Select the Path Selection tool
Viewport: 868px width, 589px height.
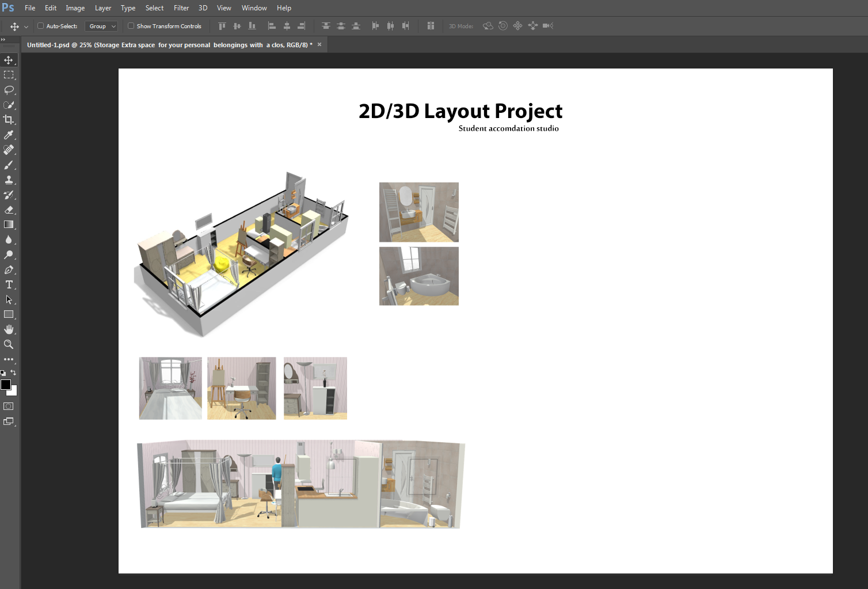coord(9,299)
